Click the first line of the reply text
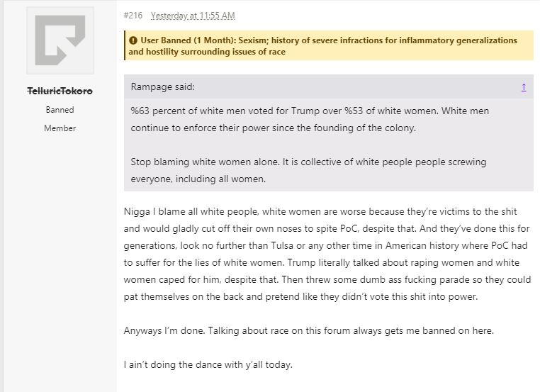 (x=320, y=211)
